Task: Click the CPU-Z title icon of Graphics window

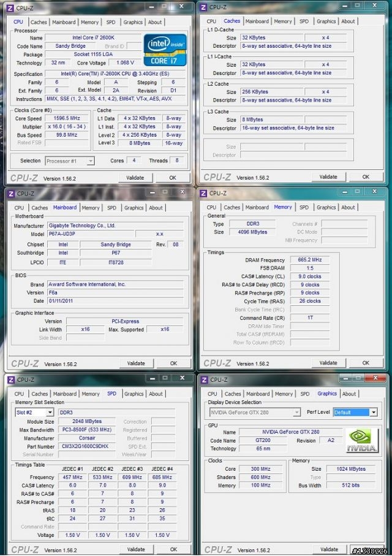Action: 204,380
